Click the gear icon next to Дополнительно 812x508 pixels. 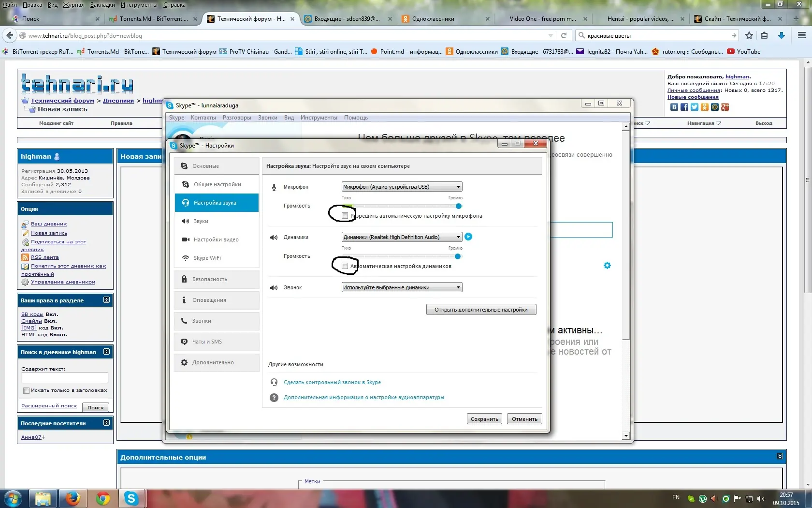(x=184, y=362)
